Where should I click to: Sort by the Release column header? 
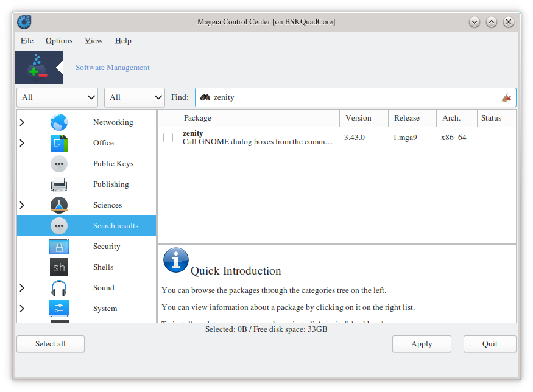(x=412, y=118)
